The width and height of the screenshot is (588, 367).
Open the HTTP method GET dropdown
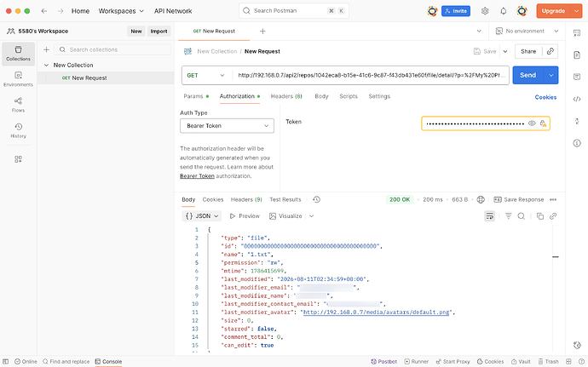point(206,75)
